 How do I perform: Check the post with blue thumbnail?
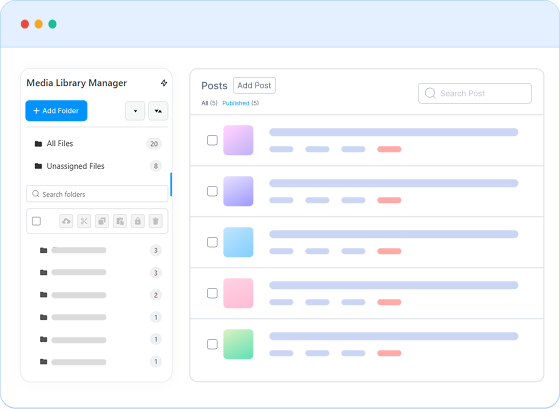212,242
